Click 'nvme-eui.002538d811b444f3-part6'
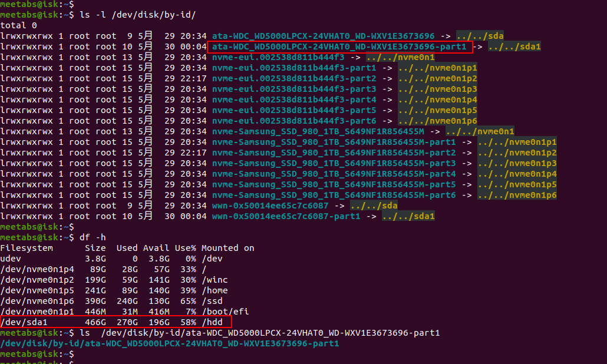Screen dimensions: 607x364 click(x=294, y=121)
